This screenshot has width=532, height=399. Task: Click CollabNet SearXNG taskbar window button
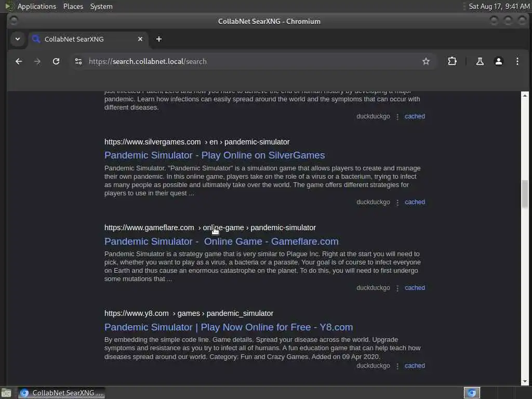point(61,393)
